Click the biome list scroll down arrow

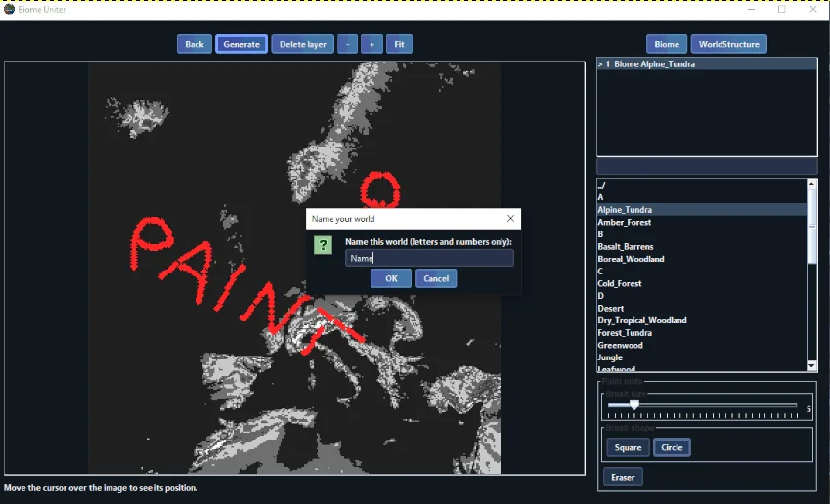(812, 366)
